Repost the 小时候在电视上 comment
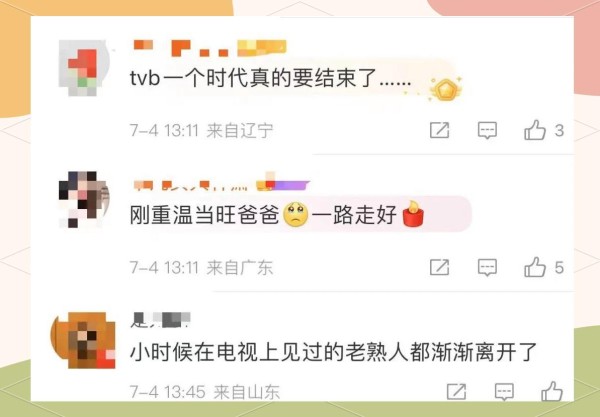The image size is (600, 417). [456, 391]
